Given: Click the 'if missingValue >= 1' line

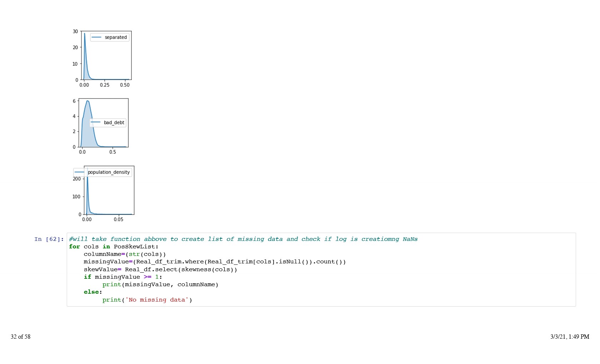Looking at the screenshot, I should (x=123, y=277).
